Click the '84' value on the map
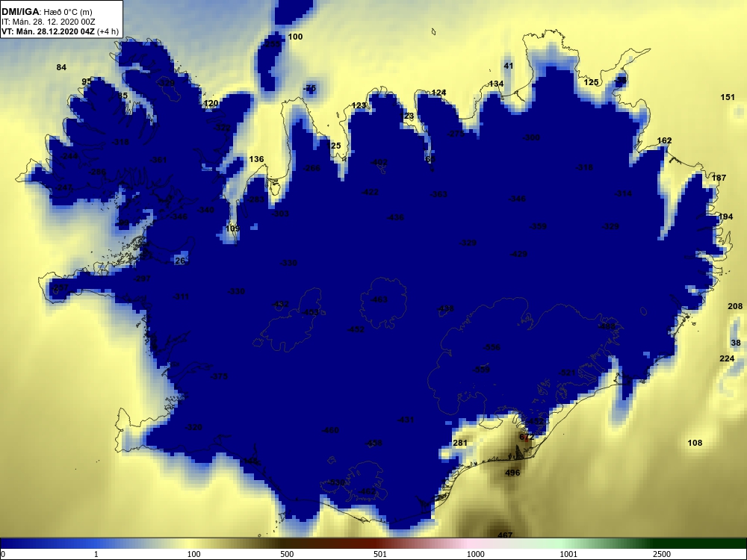This screenshot has height=560, width=747. click(x=61, y=67)
